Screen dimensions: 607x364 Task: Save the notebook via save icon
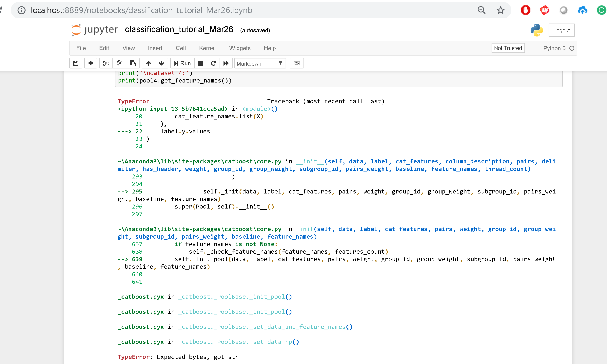(76, 63)
